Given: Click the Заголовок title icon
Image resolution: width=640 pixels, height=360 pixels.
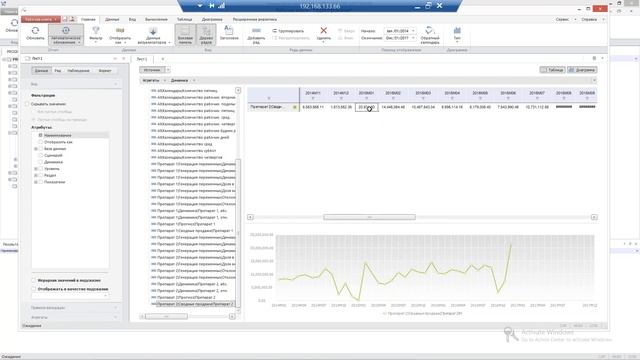Looking at the screenshot, I should [229, 30].
